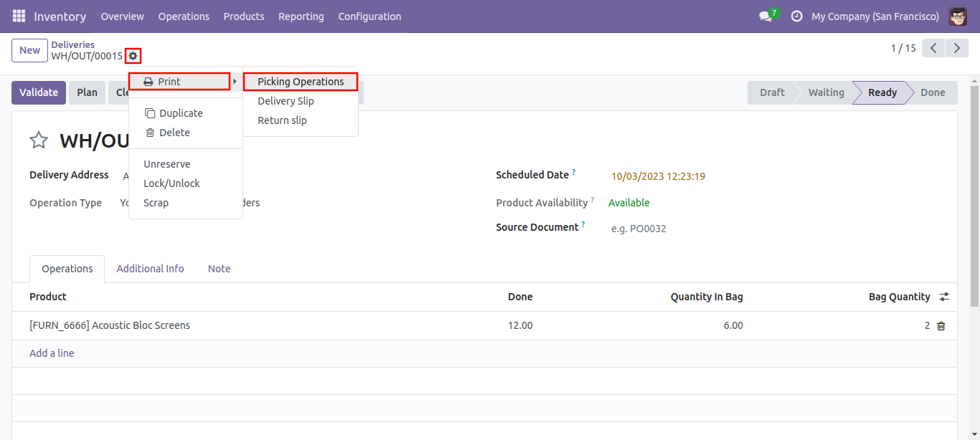Open the Configuration menu in the navbar

pyautogui.click(x=369, y=16)
